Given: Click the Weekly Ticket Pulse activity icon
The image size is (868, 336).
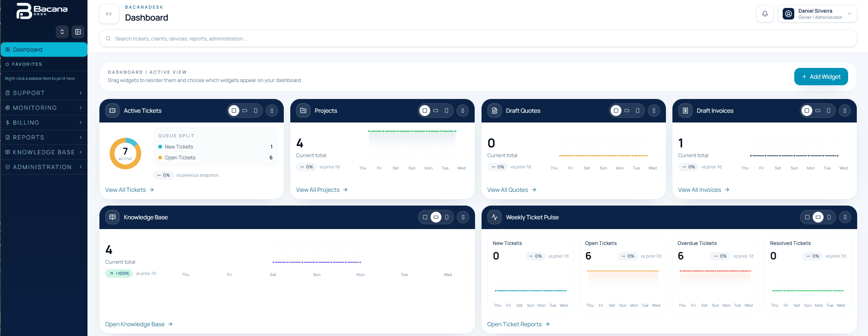Looking at the screenshot, I should tap(495, 217).
